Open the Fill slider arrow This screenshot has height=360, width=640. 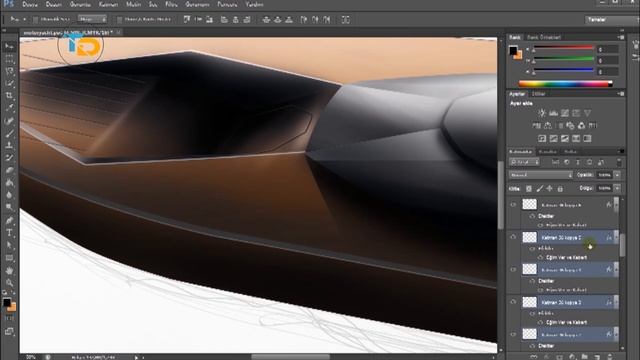click(x=617, y=188)
